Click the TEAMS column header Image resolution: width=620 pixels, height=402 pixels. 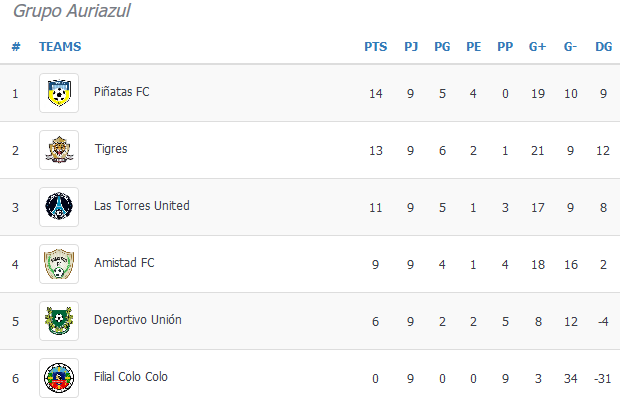point(60,47)
